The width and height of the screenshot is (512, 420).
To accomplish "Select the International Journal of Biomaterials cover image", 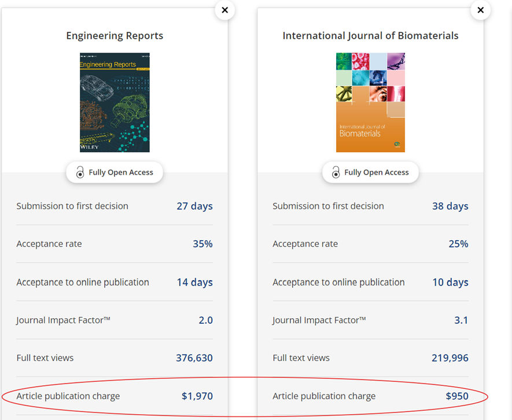I will (370, 102).
